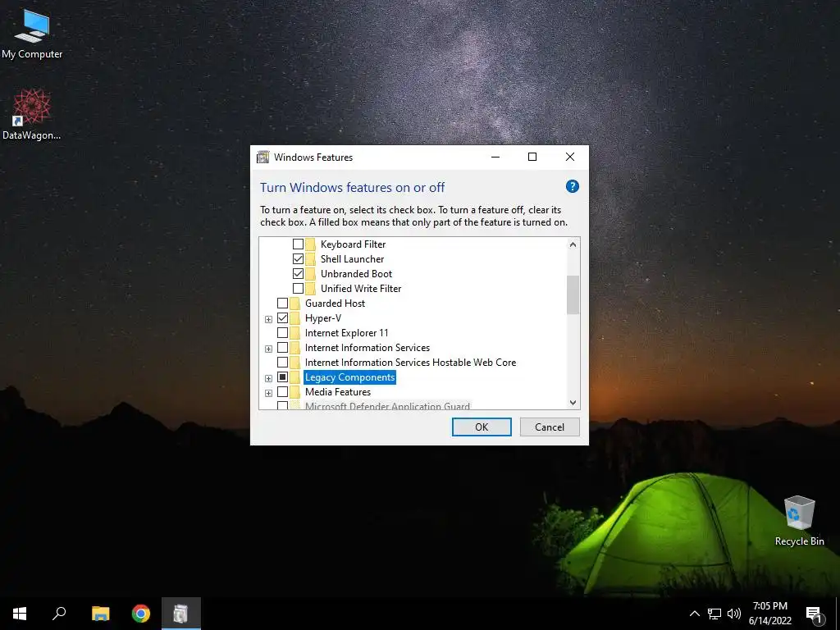Open the Windows Start menu

(20, 614)
